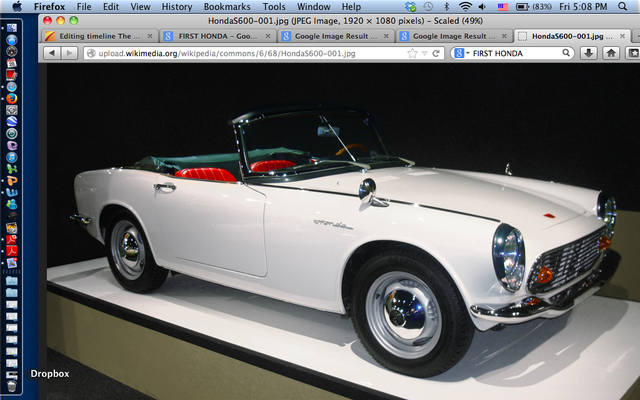Image resolution: width=640 pixels, height=400 pixels.
Task: Open Google Earth from the dock
Action: 11,122
